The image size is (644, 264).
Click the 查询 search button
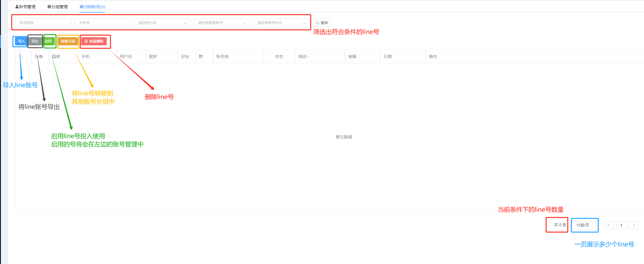pyautogui.click(x=322, y=23)
